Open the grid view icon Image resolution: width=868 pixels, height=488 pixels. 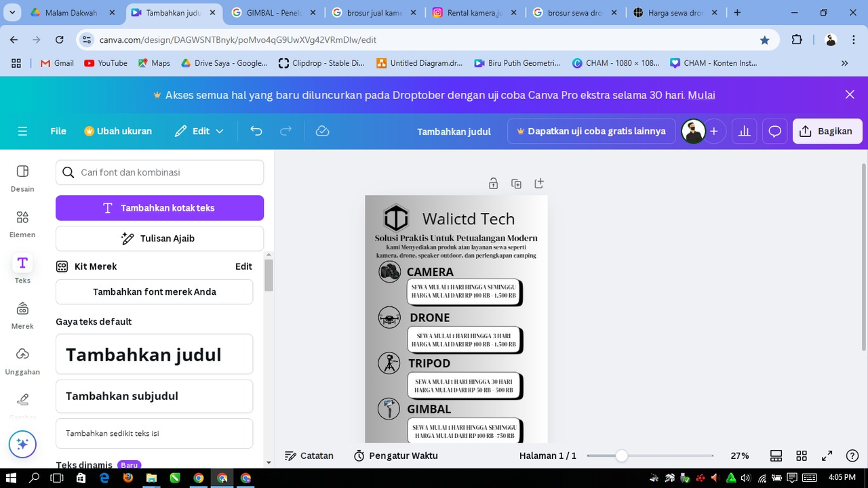point(802,456)
